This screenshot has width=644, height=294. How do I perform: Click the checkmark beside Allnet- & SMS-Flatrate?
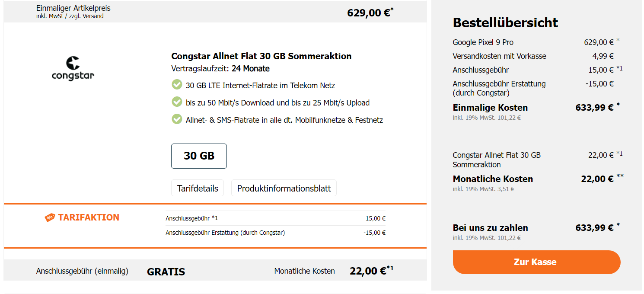[x=177, y=119]
